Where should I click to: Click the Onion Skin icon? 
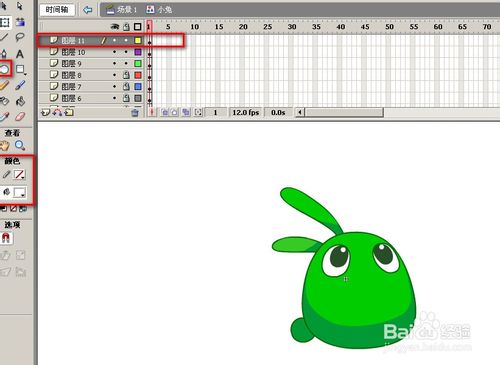click(x=165, y=112)
